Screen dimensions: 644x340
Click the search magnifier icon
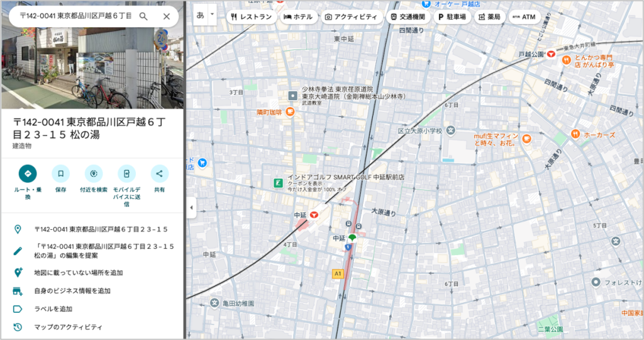[x=143, y=16]
